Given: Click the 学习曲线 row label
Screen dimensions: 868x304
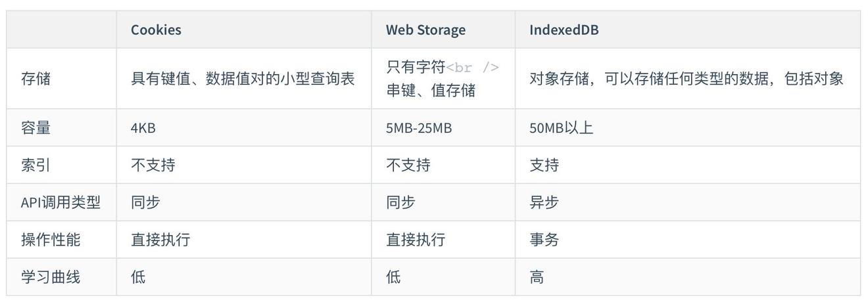Looking at the screenshot, I should point(51,277).
